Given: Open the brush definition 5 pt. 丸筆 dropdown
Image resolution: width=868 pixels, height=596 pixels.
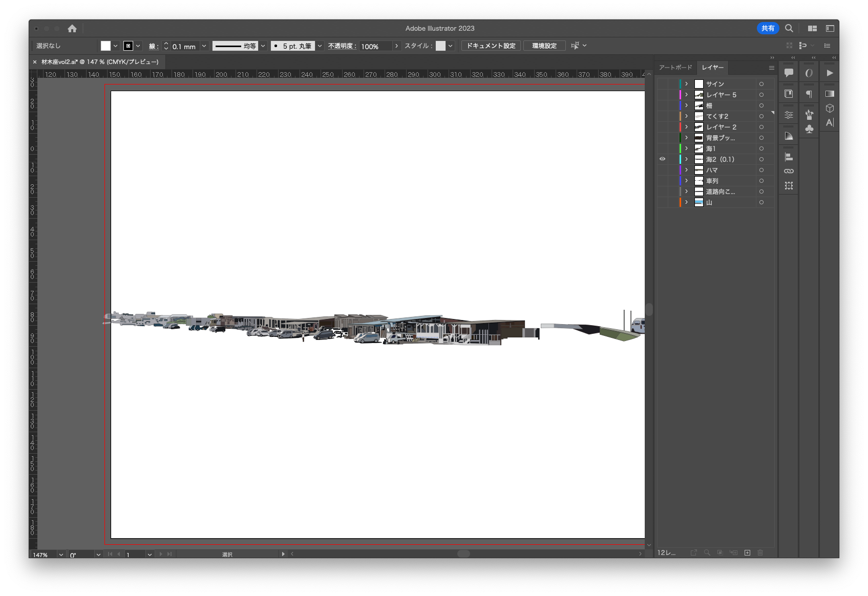Looking at the screenshot, I should coord(320,46).
